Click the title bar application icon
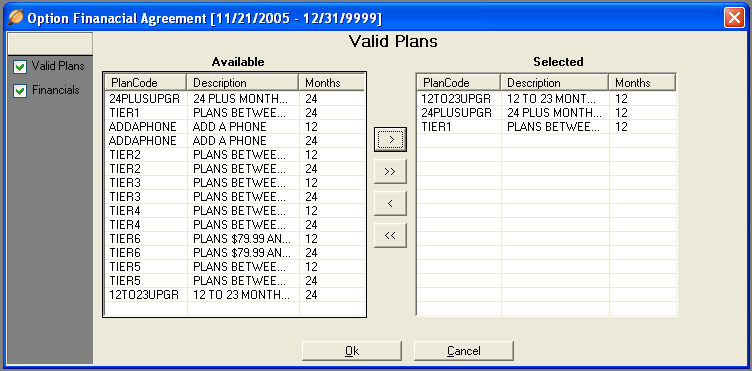The image size is (752, 371). [x=16, y=18]
